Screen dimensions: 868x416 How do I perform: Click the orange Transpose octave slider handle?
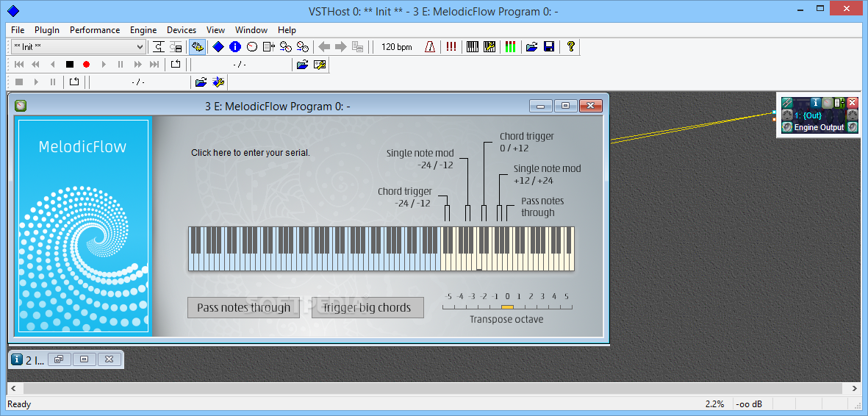click(507, 307)
